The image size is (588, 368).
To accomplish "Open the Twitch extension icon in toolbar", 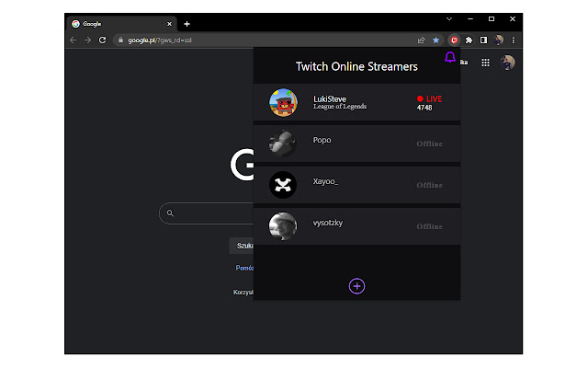I will pyautogui.click(x=454, y=40).
